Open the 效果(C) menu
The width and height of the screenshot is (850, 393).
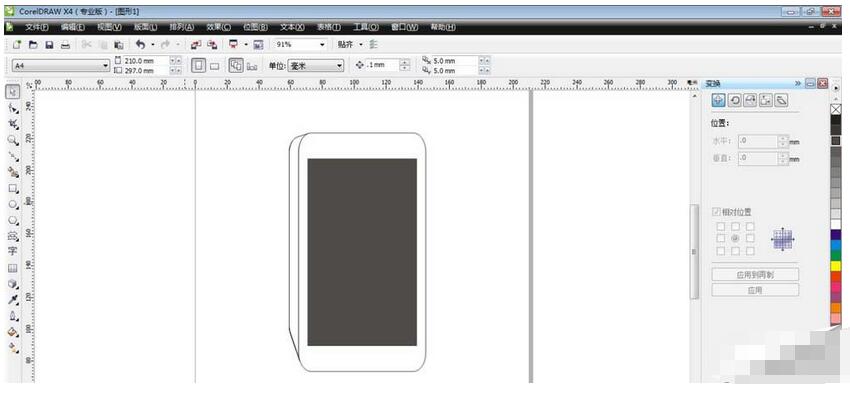(218, 27)
